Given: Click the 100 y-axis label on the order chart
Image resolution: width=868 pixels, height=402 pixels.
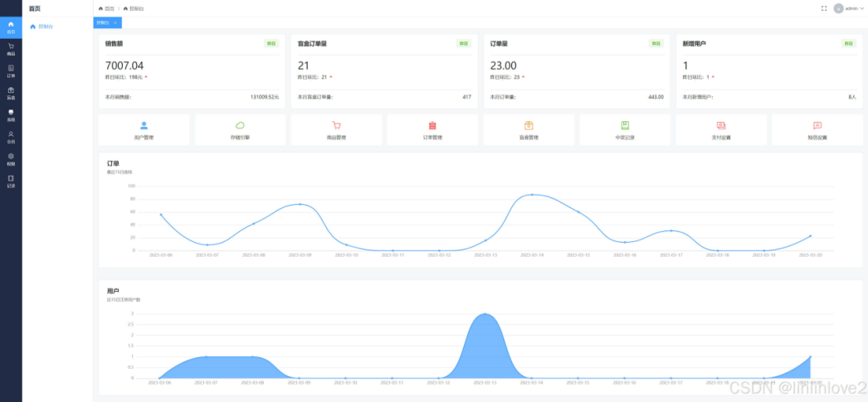Looking at the screenshot, I should click(x=132, y=186).
